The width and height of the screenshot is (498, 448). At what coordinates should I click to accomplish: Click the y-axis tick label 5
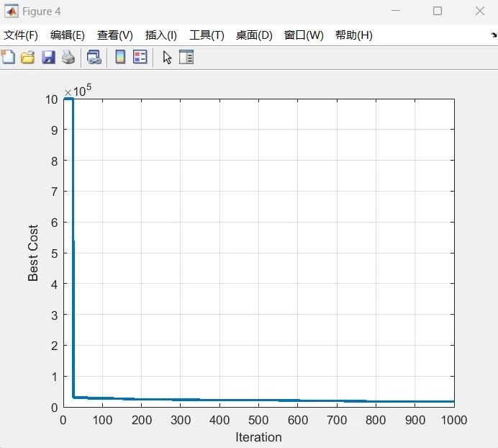click(54, 254)
